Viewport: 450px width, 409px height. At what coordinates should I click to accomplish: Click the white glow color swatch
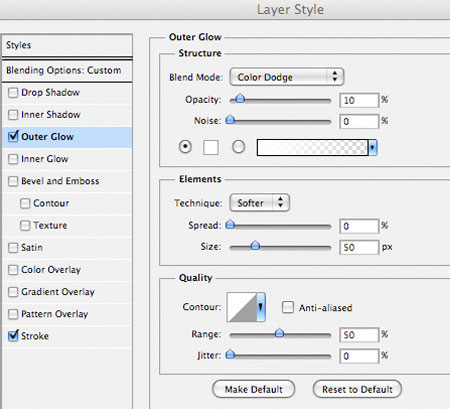[x=211, y=147]
